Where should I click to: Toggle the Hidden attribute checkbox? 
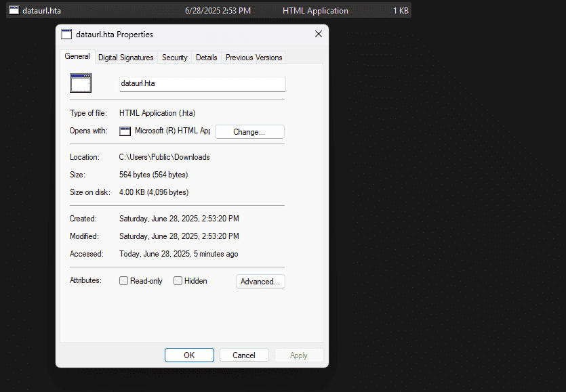pyautogui.click(x=178, y=280)
